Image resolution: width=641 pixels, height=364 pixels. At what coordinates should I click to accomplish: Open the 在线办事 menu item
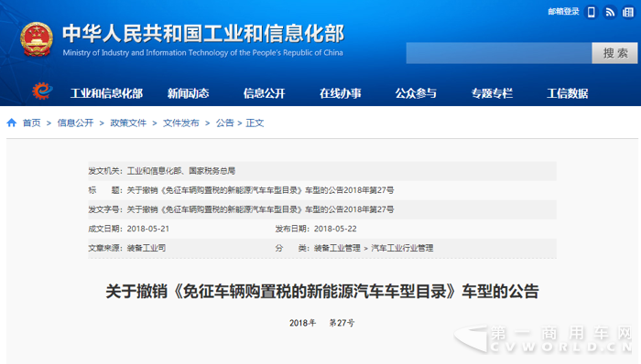pyautogui.click(x=340, y=93)
